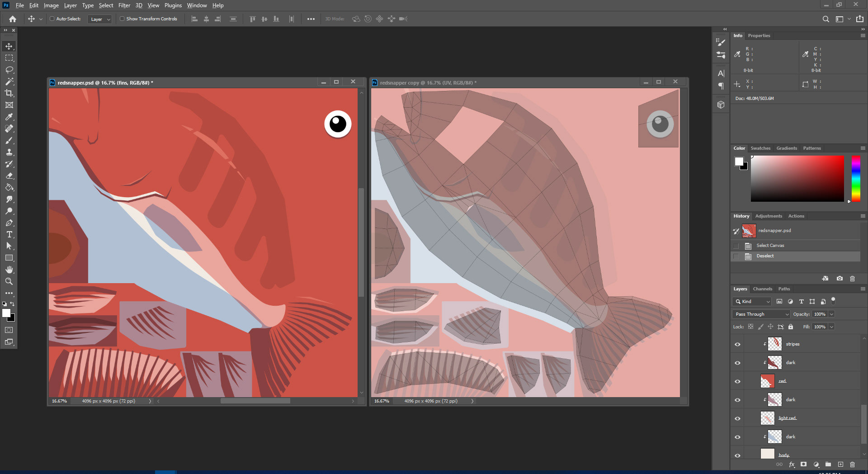868x474 pixels.
Task: Click the hue spectrum slider
Action: click(x=856, y=179)
